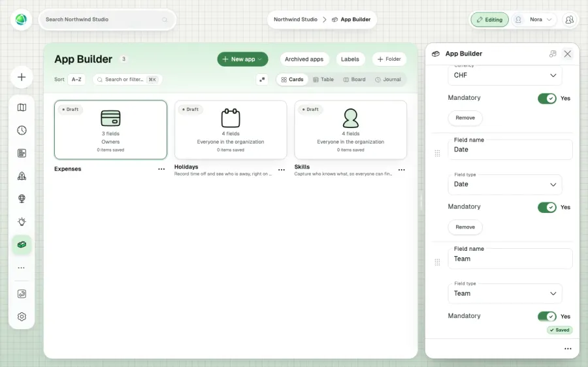Switch to the Cards view
This screenshot has width=588, height=367.
coord(292,80)
